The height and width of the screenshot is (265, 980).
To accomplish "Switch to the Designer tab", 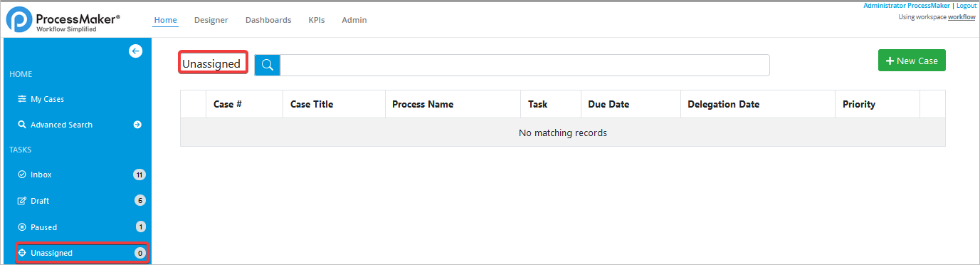I will click(211, 20).
